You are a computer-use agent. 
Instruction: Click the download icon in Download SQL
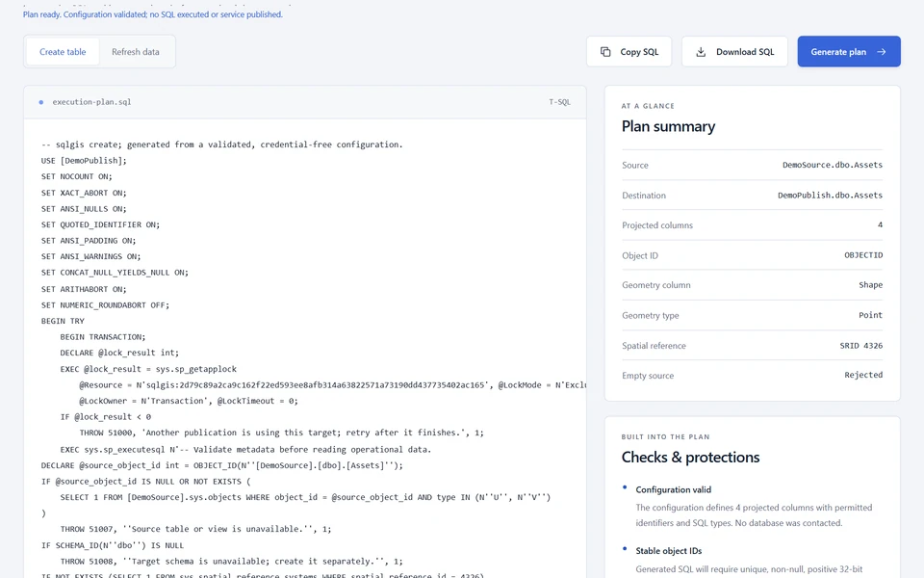tap(701, 52)
